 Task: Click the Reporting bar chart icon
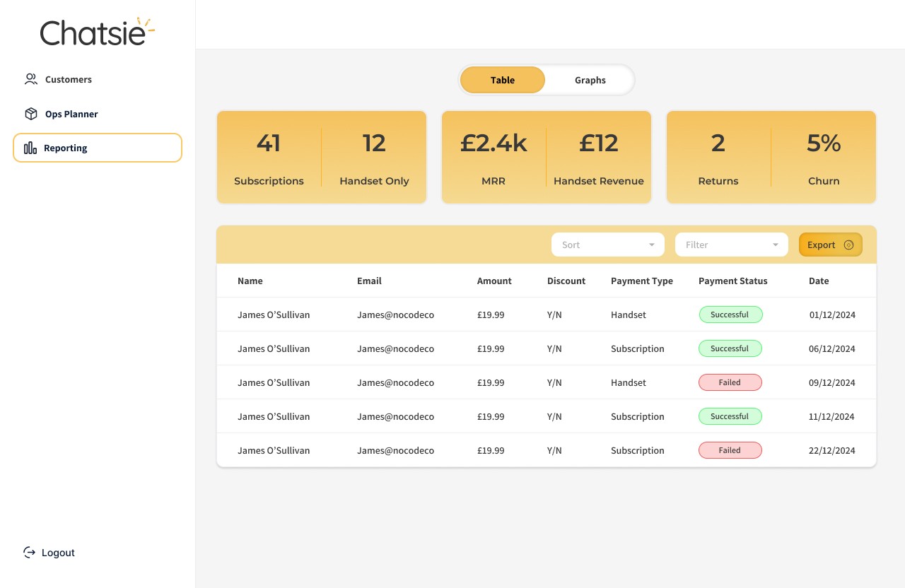point(30,148)
